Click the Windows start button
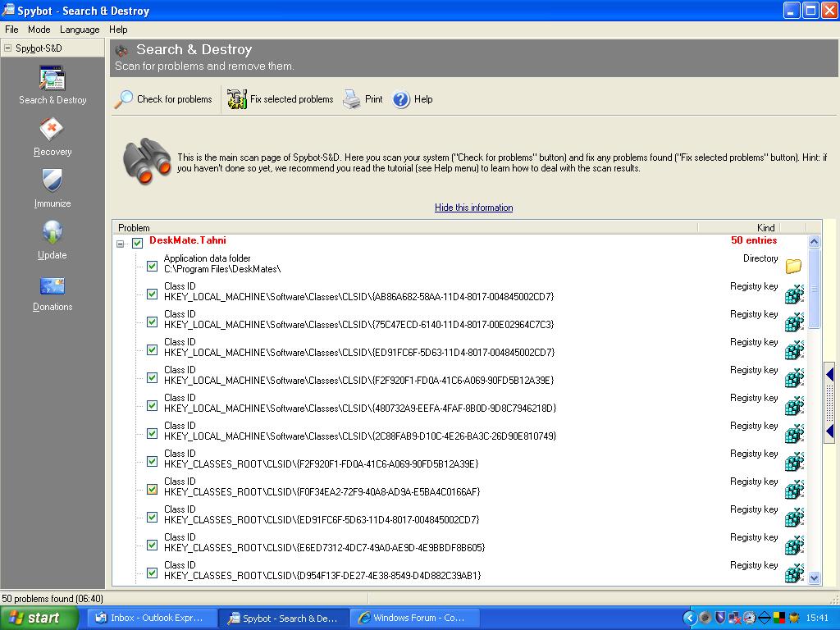The width and height of the screenshot is (840, 630). coord(39,618)
